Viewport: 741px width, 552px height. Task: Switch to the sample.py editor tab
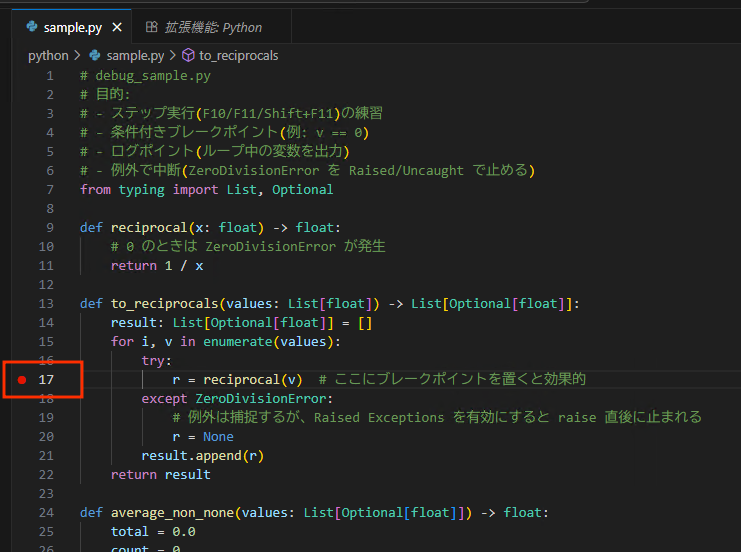[72, 27]
